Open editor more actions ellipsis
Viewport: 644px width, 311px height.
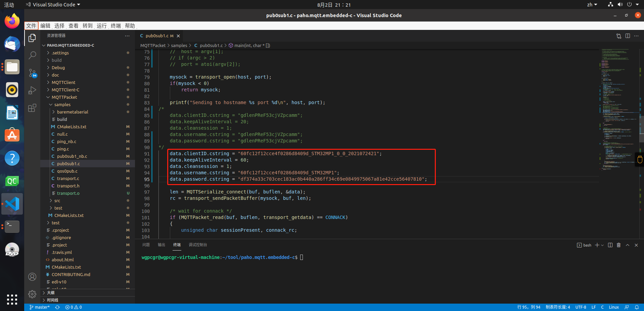pos(636,36)
